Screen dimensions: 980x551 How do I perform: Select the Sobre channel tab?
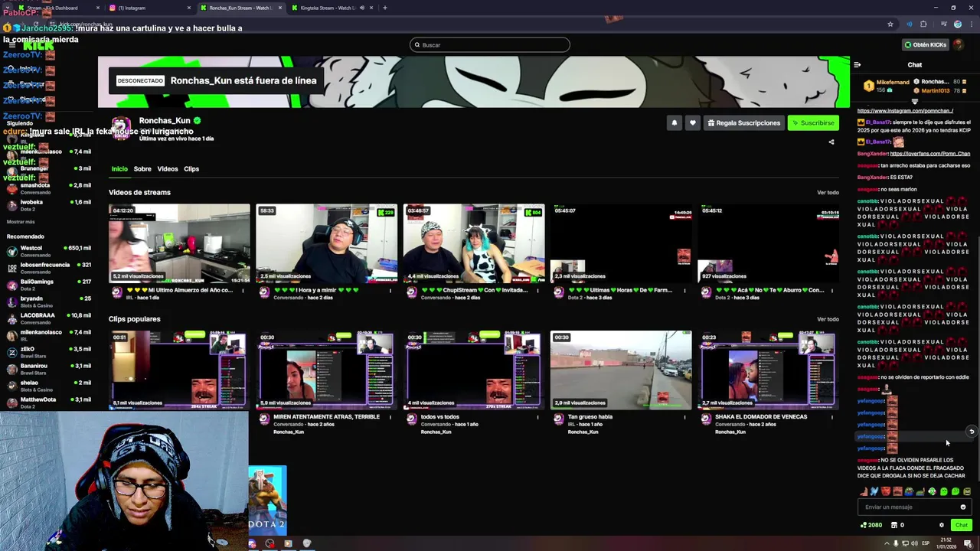point(142,168)
